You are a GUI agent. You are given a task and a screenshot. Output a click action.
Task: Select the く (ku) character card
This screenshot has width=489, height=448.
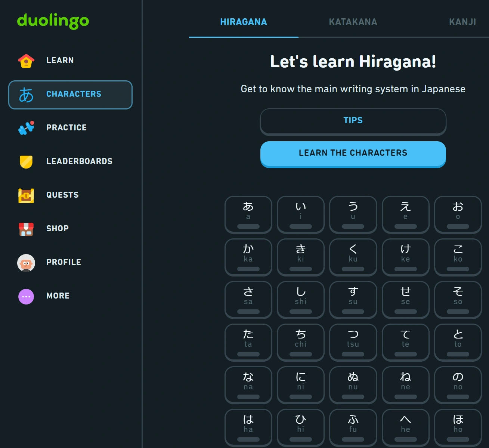click(x=353, y=257)
